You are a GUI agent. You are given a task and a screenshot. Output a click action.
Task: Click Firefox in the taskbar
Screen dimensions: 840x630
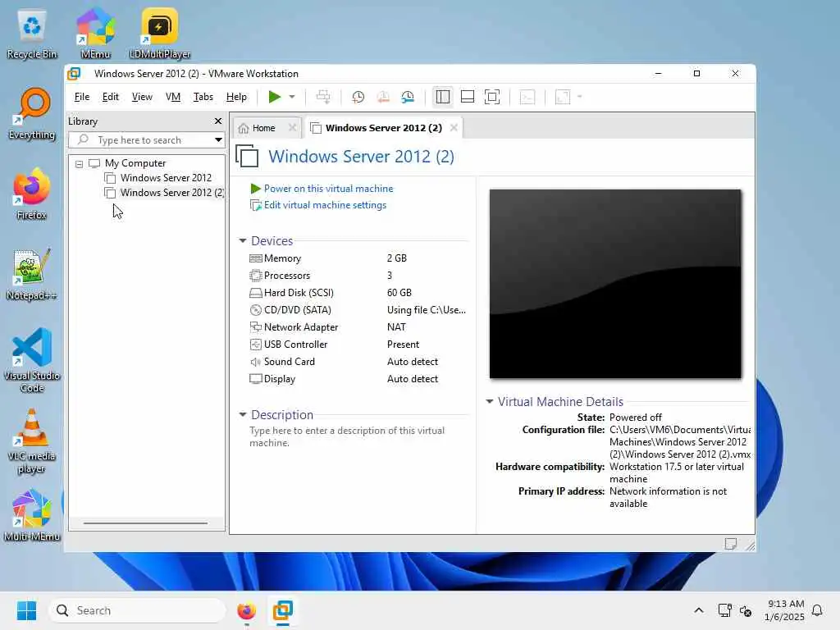click(x=246, y=610)
